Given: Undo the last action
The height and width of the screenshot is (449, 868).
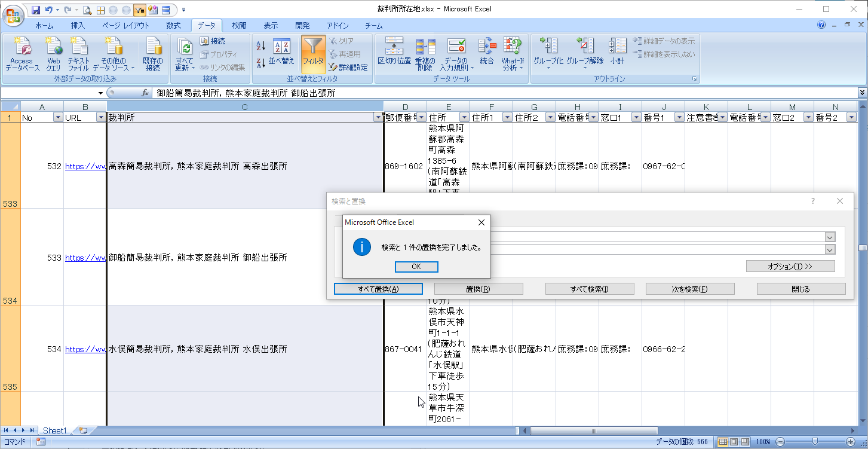Looking at the screenshot, I should (48, 10).
